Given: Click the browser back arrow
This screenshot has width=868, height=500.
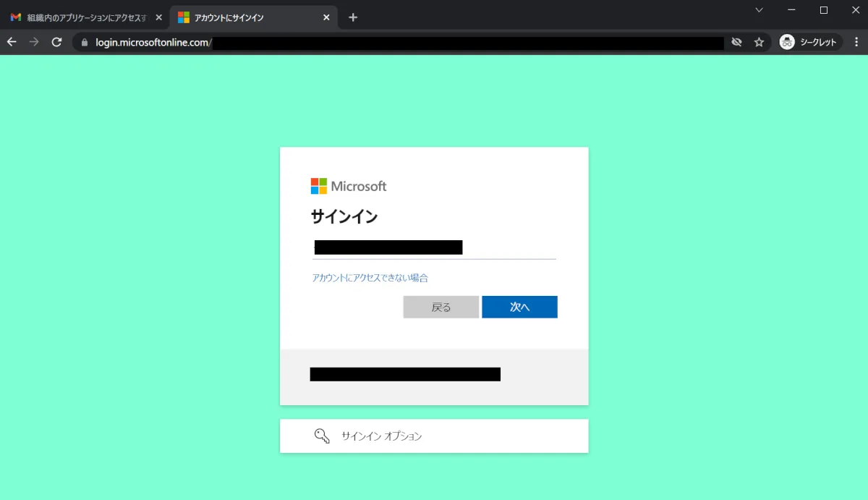Looking at the screenshot, I should pos(12,42).
